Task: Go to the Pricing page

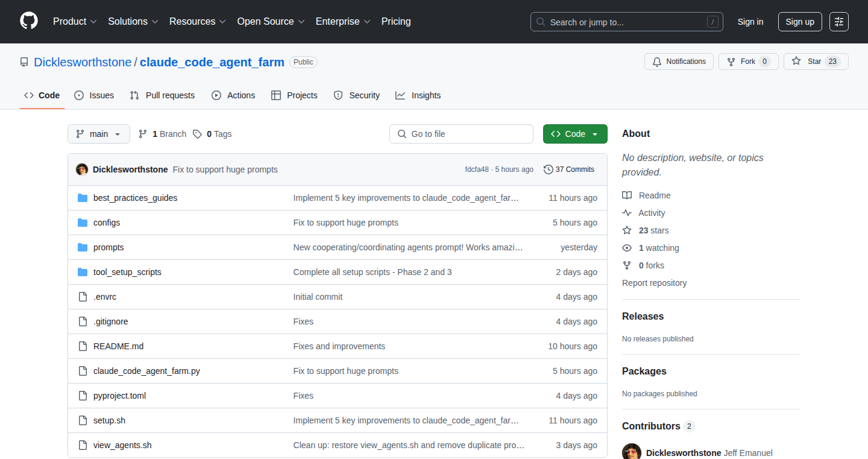Action: [396, 21]
